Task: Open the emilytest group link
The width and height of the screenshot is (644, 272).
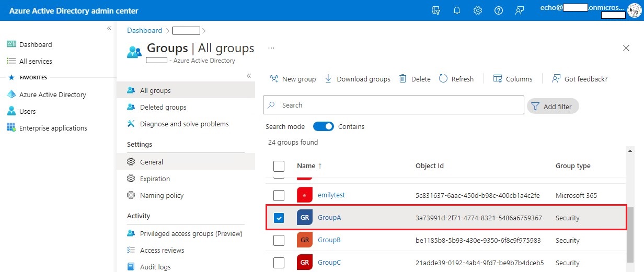Action: point(331,195)
